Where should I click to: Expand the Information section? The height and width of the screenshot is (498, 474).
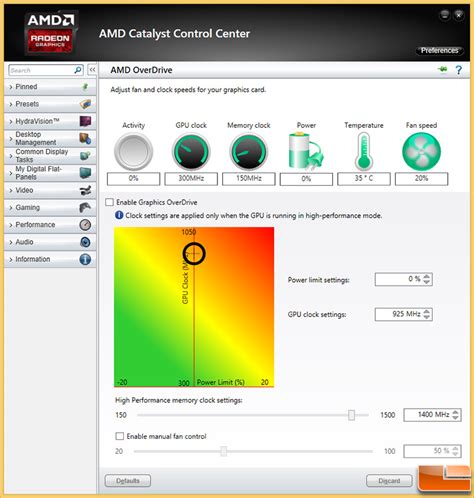click(x=50, y=259)
